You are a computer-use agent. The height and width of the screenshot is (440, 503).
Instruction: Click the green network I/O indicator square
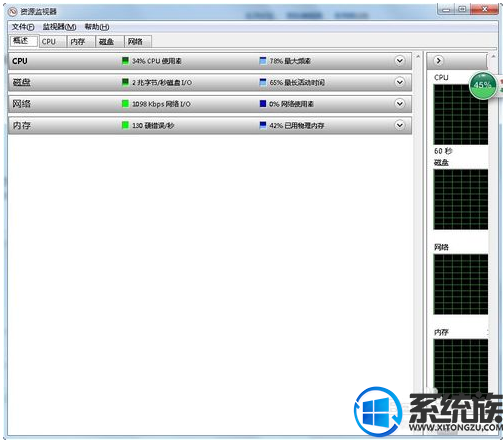(125, 104)
